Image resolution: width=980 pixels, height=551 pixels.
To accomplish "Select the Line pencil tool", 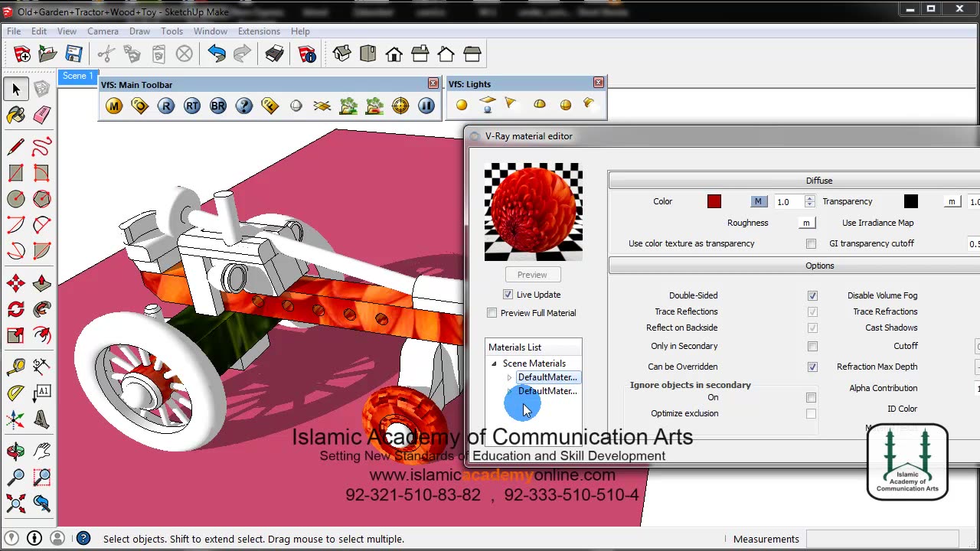I will click(15, 146).
